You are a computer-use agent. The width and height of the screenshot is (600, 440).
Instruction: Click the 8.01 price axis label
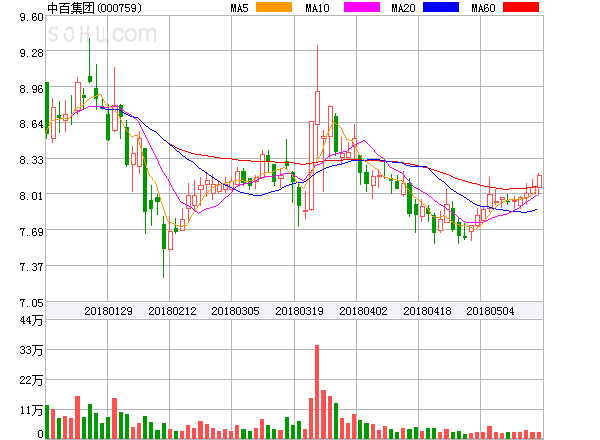coord(31,196)
